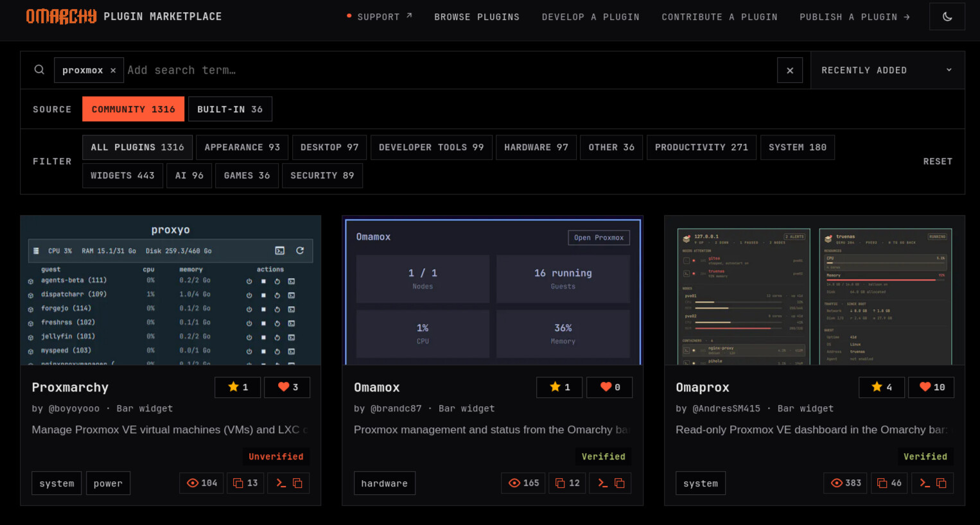Click the hardware tag on Omamox
980x525 pixels.
[384, 483]
